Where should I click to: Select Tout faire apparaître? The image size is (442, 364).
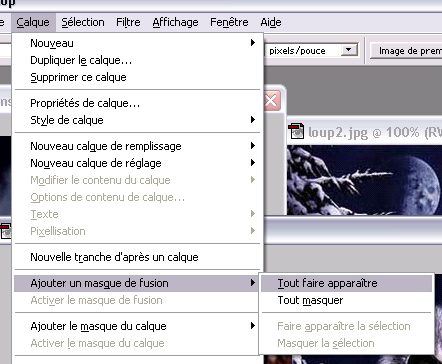coord(346,283)
